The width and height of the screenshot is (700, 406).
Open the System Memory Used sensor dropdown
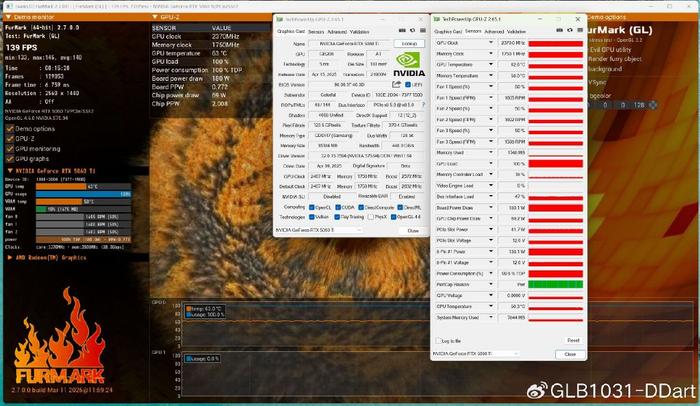click(x=491, y=317)
